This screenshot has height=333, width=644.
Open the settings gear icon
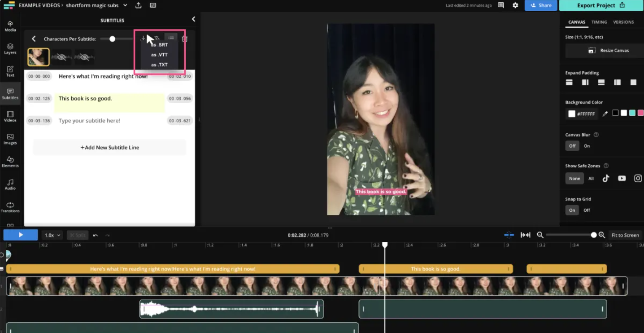pyautogui.click(x=515, y=5)
